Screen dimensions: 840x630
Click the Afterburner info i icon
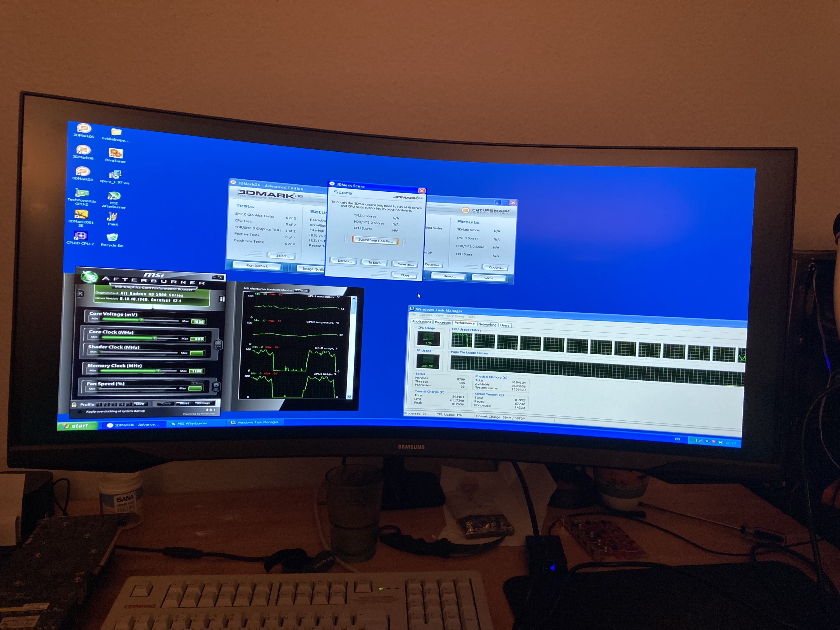222,299
